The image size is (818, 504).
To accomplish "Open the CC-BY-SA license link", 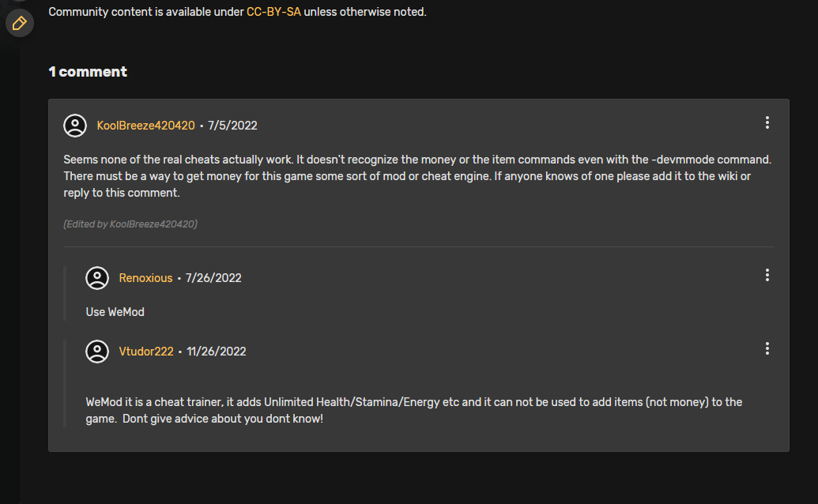I will pyautogui.click(x=273, y=12).
